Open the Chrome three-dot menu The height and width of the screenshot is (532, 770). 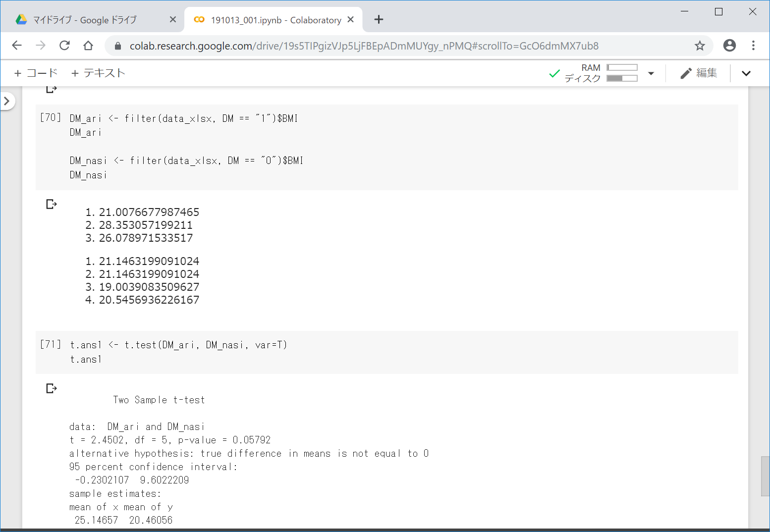pyautogui.click(x=753, y=46)
